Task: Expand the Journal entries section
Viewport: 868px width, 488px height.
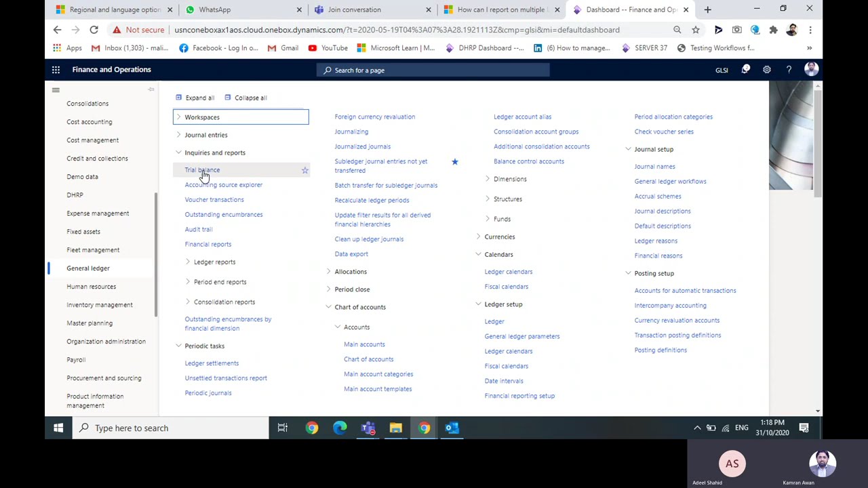Action: [x=178, y=135]
